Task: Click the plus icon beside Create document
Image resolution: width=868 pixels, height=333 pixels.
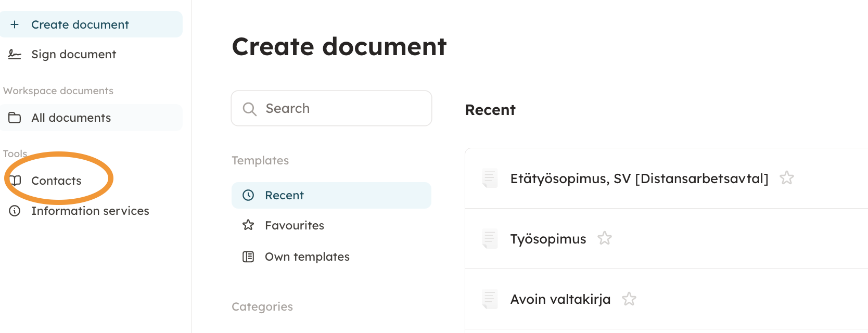Action: pyautogui.click(x=15, y=24)
